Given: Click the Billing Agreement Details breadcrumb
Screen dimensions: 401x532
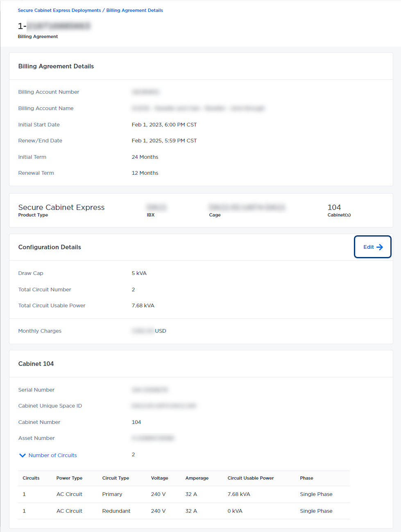Looking at the screenshot, I should click(135, 10).
